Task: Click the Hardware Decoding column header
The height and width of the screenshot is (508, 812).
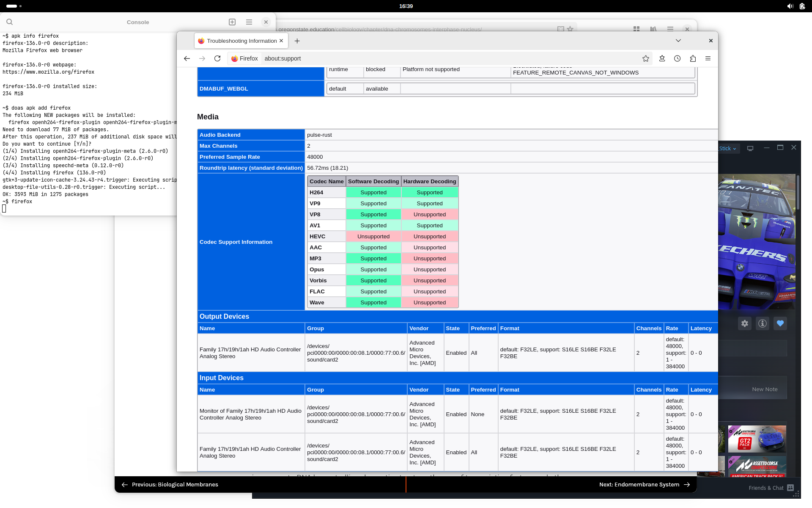Action: pyautogui.click(x=430, y=182)
